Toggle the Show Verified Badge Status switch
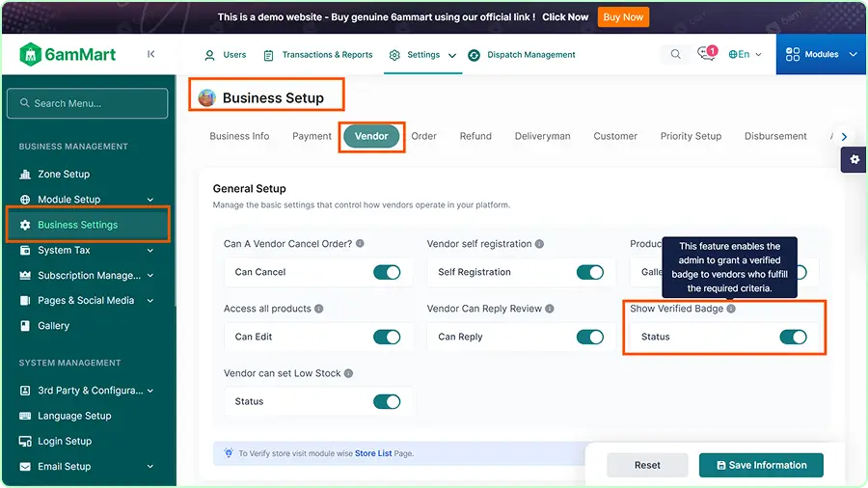 coord(793,337)
